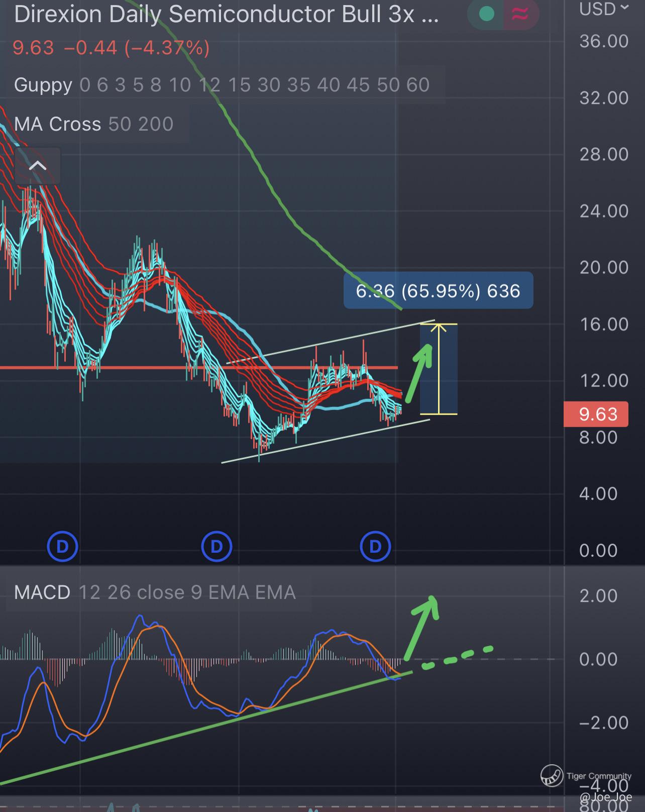This screenshot has height=812, width=645.
Task: Tap the pink wavy lines icon
Action: (x=520, y=14)
